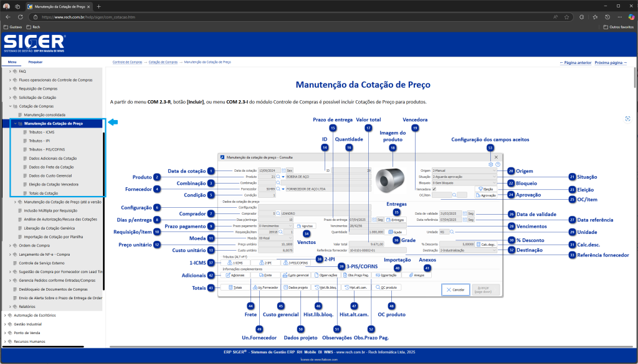
Task: Click the magnifier next to the Produto field
Action: tap(279, 177)
